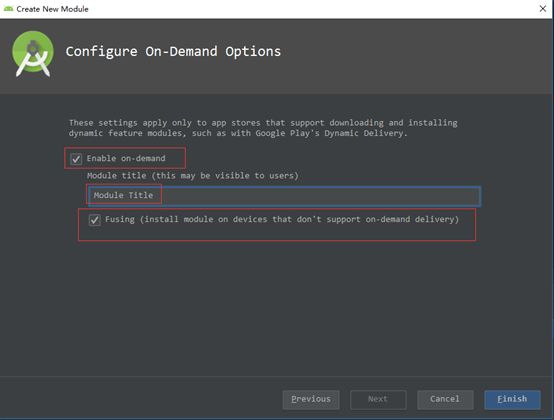The image size is (554, 420).
Task: Click the Dynamic Delivery description text
Action: (263, 128)
